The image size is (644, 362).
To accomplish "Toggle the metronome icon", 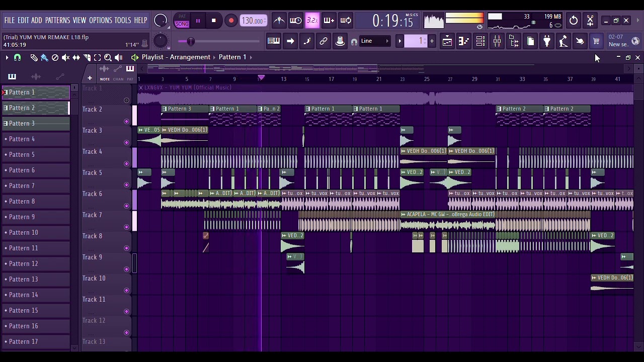I will [279, 21].
